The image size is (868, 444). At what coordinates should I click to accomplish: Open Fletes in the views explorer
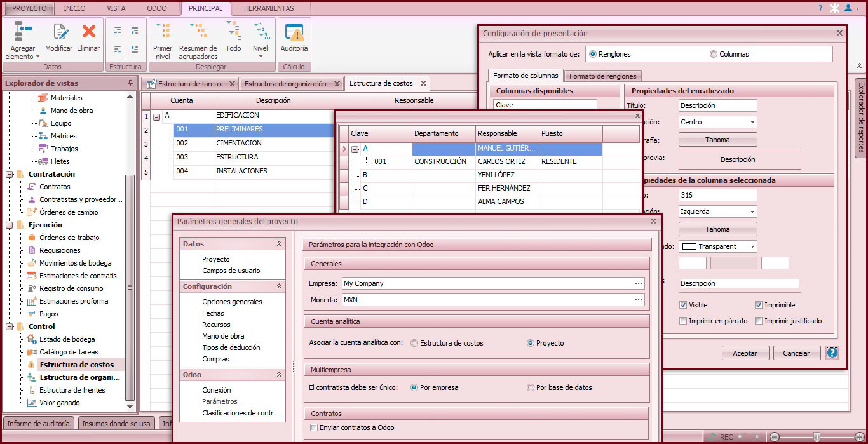[x=60, y=161]
